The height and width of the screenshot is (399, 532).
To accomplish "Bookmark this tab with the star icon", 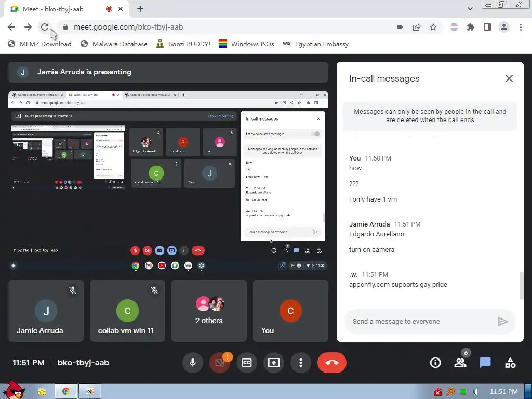I will pyautogui.click(x=433, y=27).
